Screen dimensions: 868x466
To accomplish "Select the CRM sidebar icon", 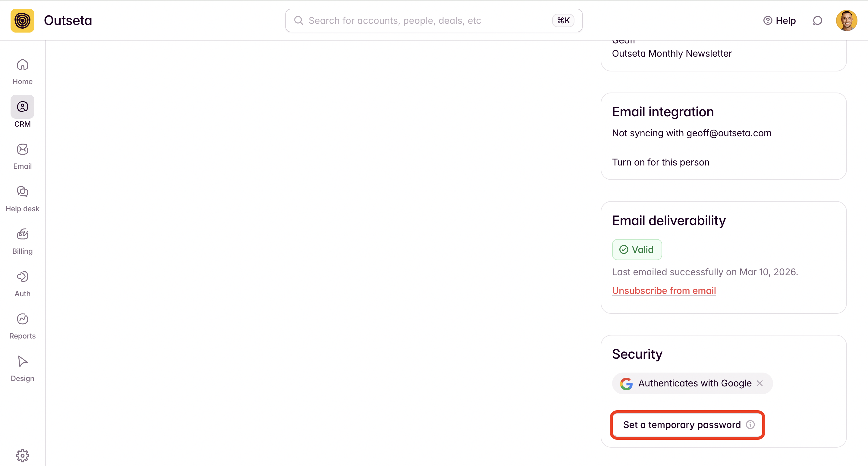I will 22,107.
